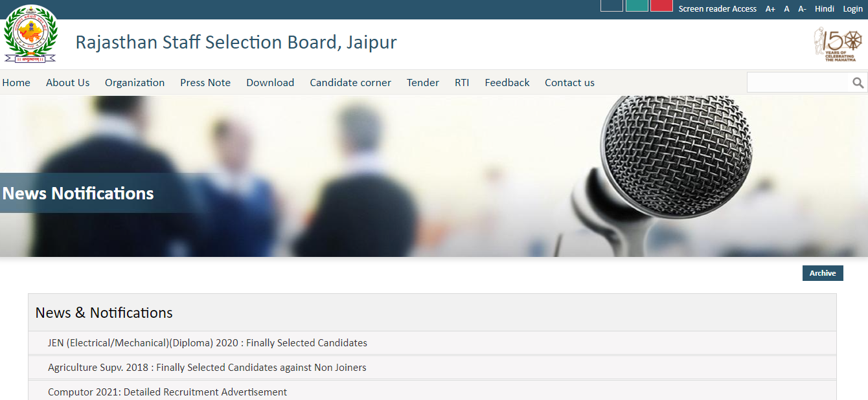Open About Us menu

pos(68,82)
